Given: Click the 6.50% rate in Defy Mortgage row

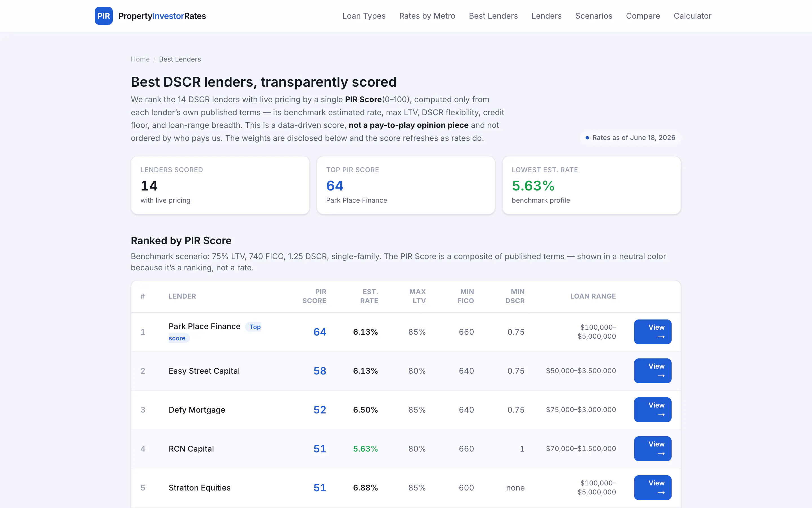Looking at the screenshot, I should point(365,410).
